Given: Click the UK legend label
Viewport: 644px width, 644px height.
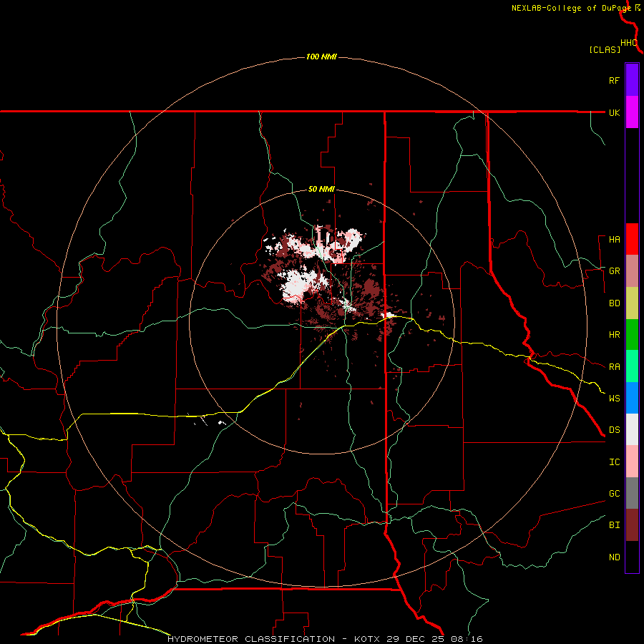Looking at the screenshot, I should (614, 112).
